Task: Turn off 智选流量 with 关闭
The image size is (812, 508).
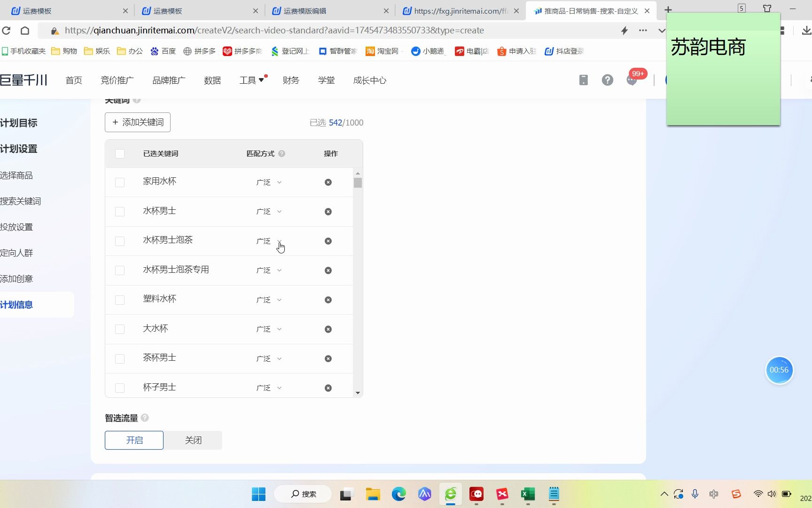Action: click(x=193, y=440)
